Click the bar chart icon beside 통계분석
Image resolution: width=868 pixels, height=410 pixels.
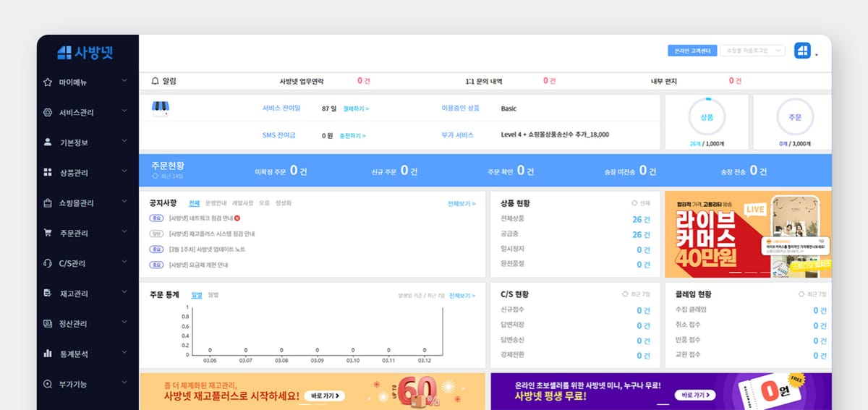[x=48, y=354]
